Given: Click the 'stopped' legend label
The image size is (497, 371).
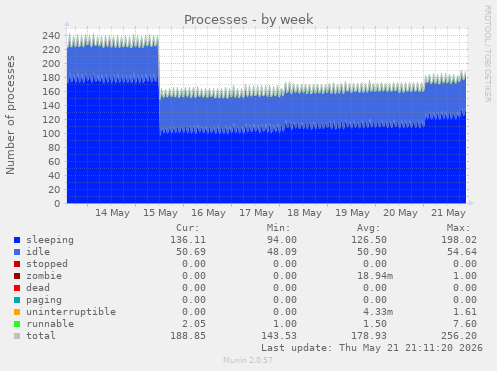Looking at the screenshot, I should click(x=47, y=264).
